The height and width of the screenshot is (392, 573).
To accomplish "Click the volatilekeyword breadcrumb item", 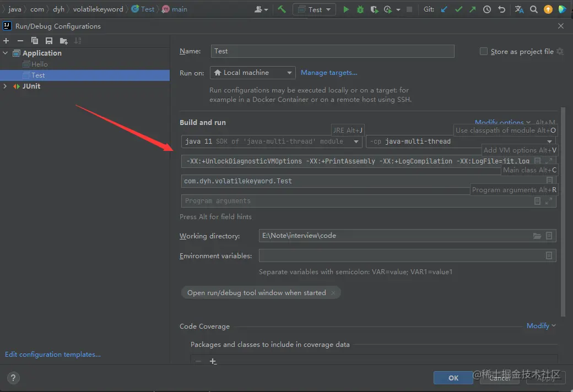I will [98, 9].
